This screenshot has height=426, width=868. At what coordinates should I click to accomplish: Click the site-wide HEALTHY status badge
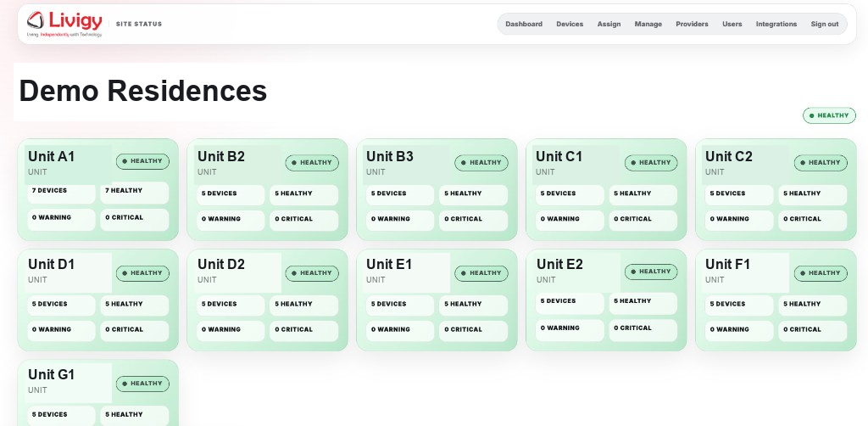coord(829,115)
